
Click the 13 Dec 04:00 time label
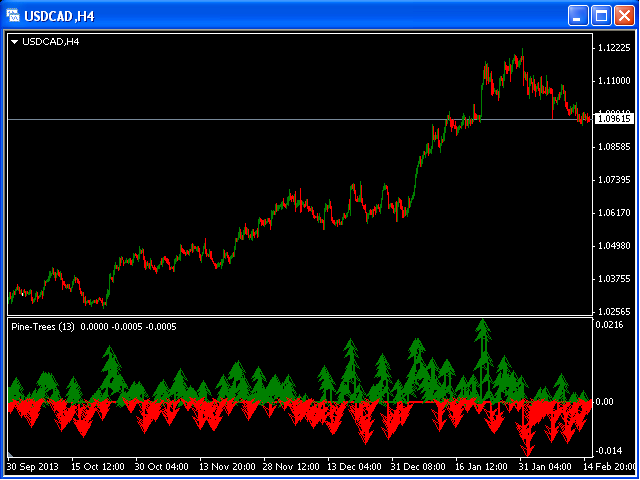[354, 467]
